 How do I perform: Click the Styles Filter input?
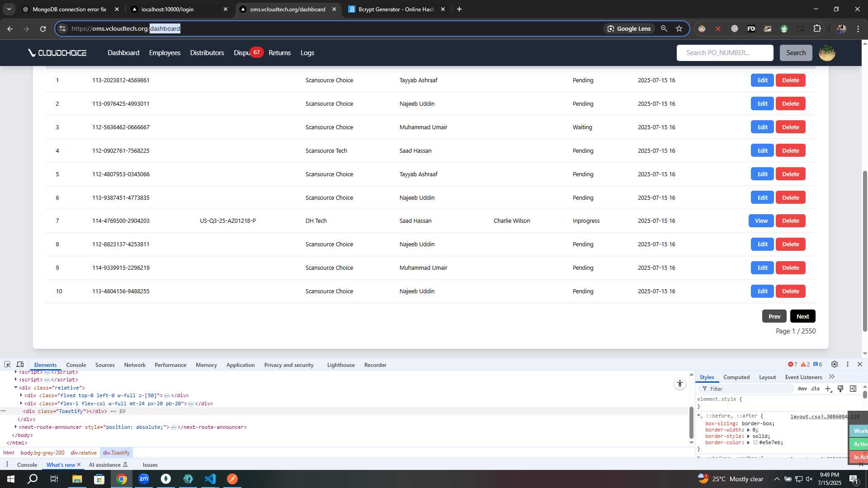747,389
